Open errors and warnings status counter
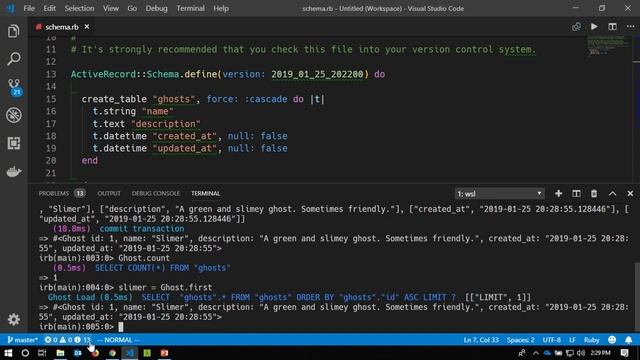This screenshot has width=640, height=360. click(67, 340)
